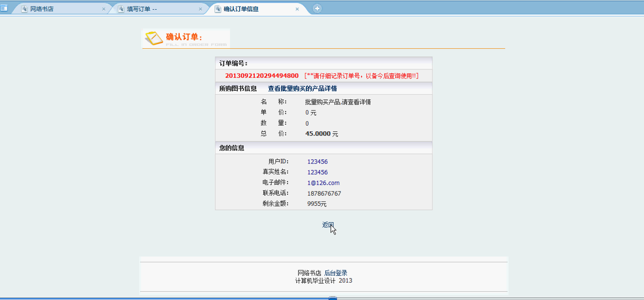
Task: Close the 网络书店 tab
Action: pyautogui.click(x=103, y=9)
